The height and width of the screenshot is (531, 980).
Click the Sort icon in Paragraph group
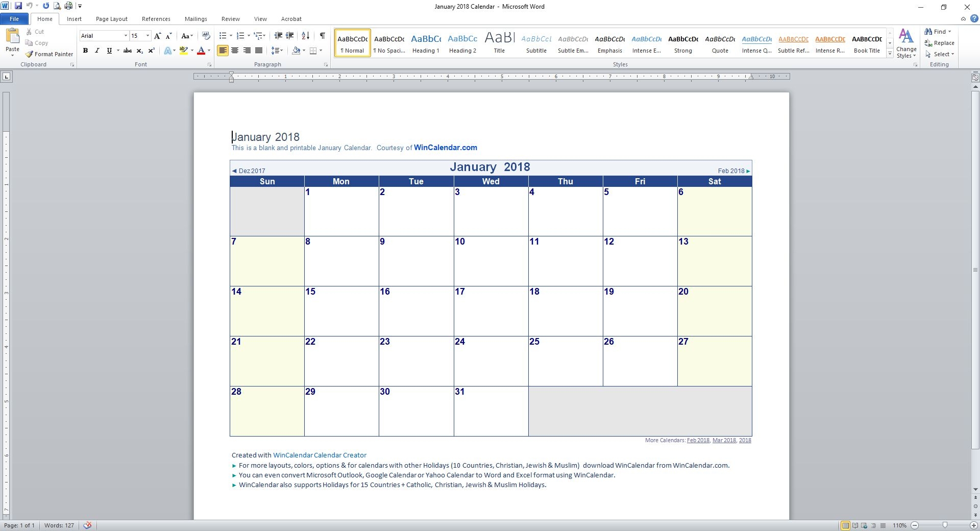pyautogui.click(x=305, y=36)
